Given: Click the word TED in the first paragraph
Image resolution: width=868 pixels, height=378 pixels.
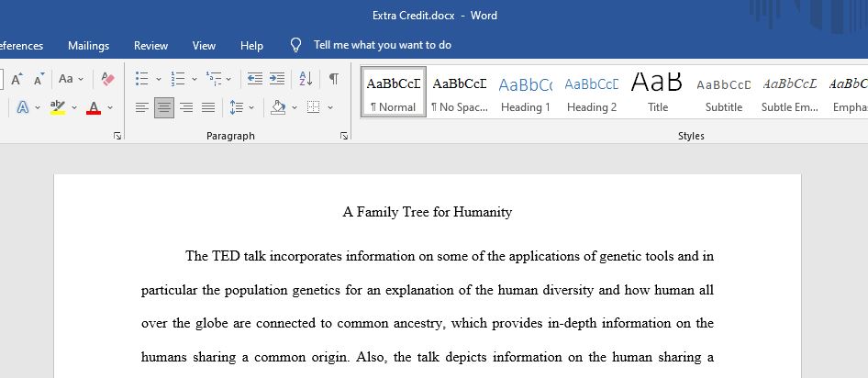Looking at the screenshot, I should pos(226,256).
